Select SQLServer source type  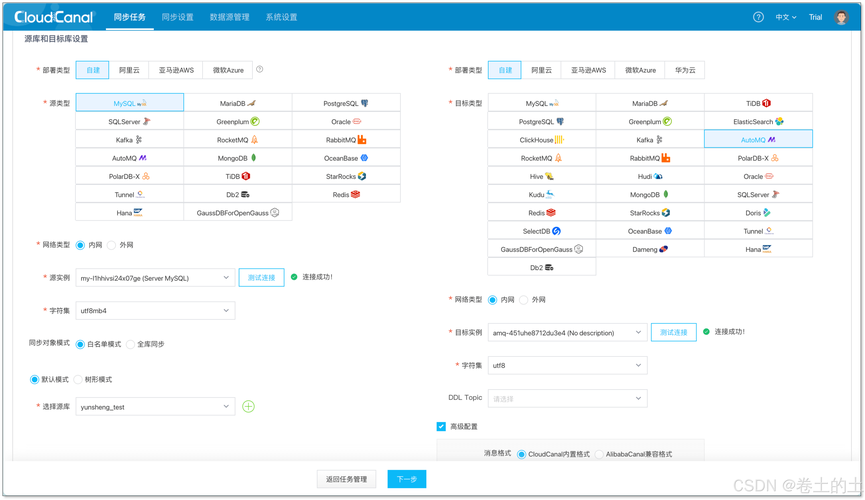tap(130, 121)
